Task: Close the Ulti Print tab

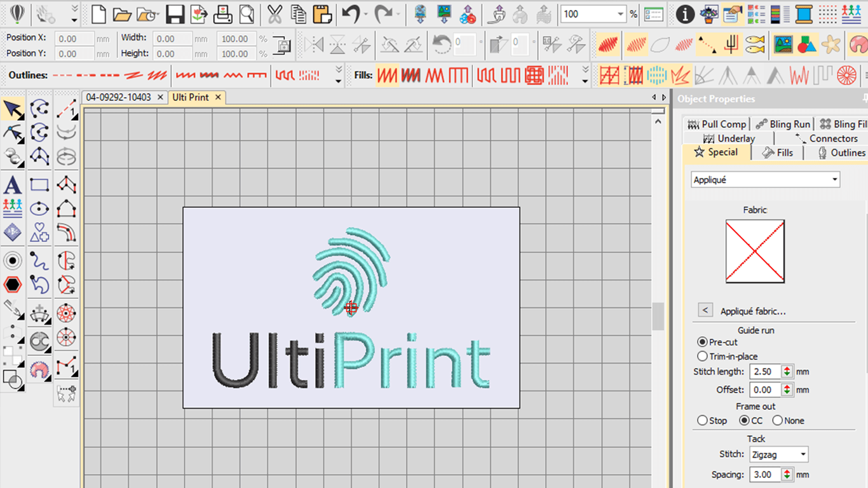Action: [218, 97]
